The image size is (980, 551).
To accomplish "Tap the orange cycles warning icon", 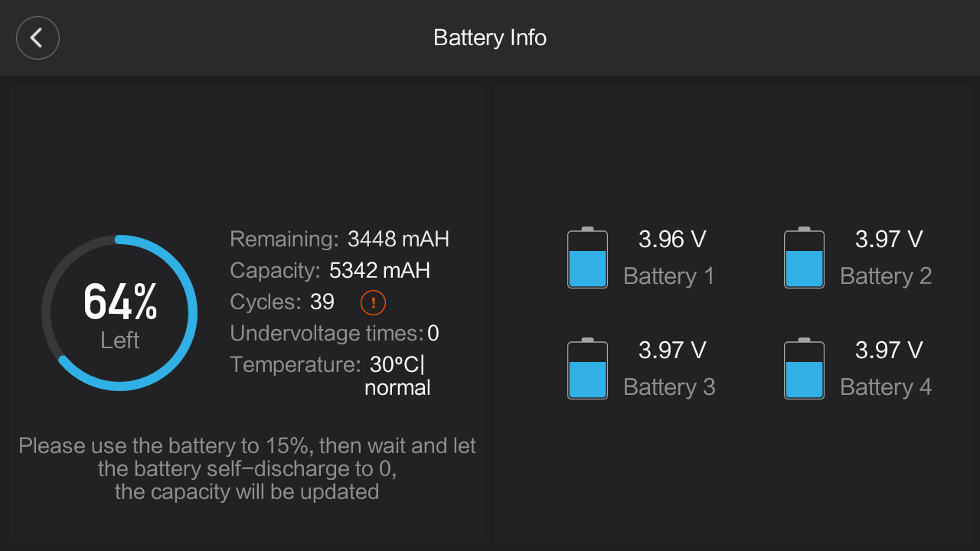I will coord(373,303).
